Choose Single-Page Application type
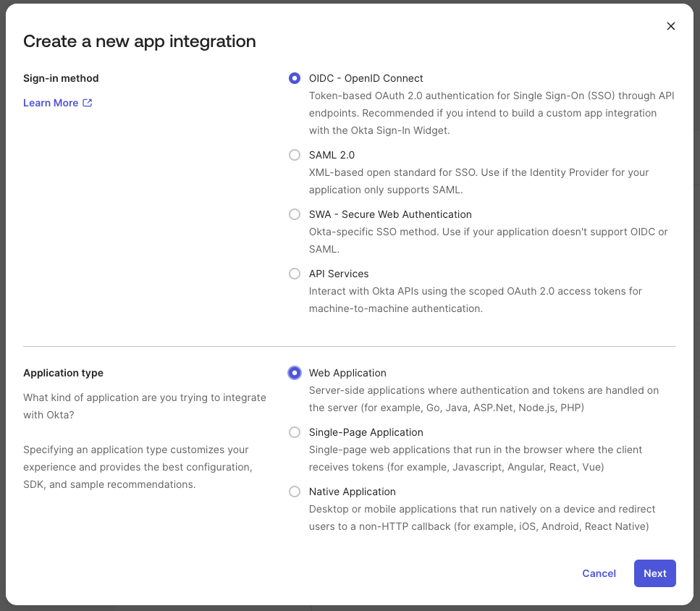 (x=295, y=431)
